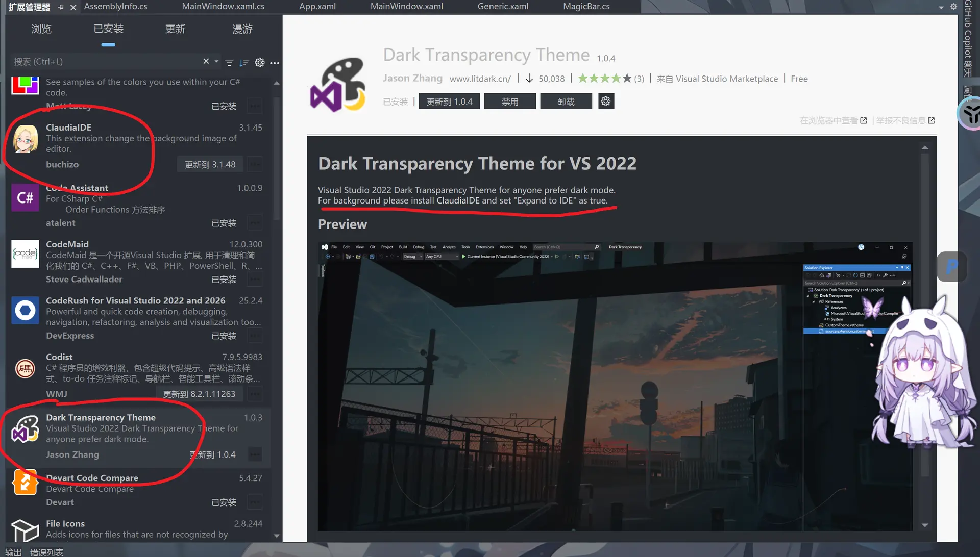Select the Devart Code Compare icon
Viewport: 980px width, 557px height.
click(x=25, y=482)
